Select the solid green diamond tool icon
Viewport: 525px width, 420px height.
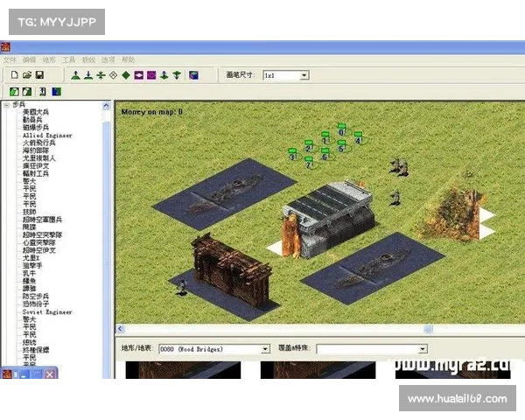pos(125,75)
